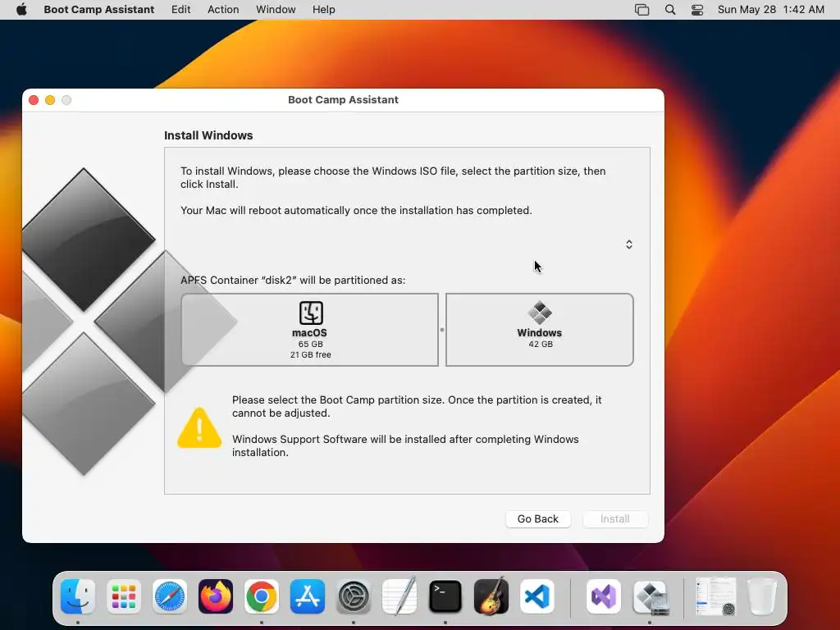Launch Google Chrome from the Dock

tap(262, 596)
